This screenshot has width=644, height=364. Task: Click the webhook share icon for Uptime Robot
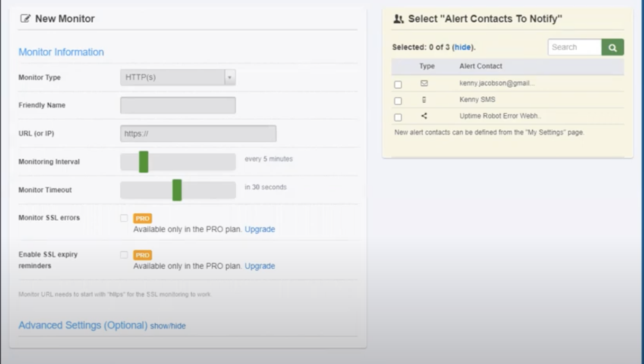coord(424,116)
